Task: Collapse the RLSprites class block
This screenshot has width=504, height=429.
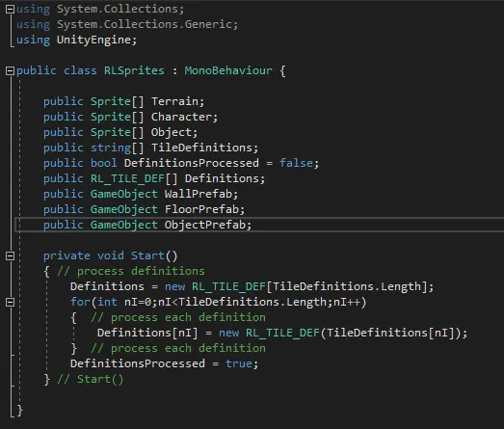Action: click(11, 70)
